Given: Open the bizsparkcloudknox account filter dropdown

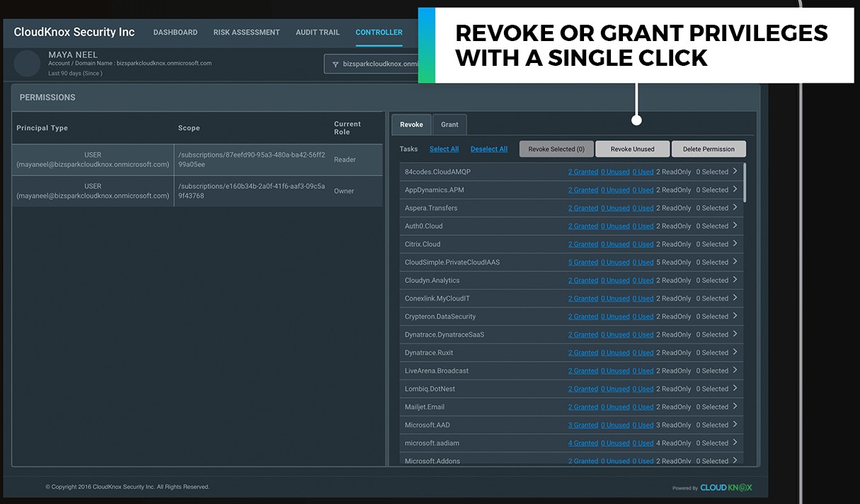Looking at the screenshot, I should pyautogui.click(x=375, y=64).
